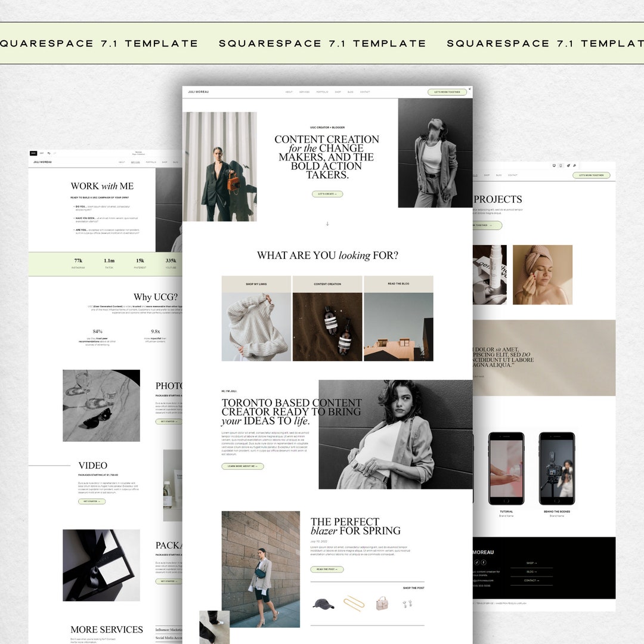Click the SHOP arrow icon in the black footer
This screenshot has height=644, width=644.
(x=535, y=563)
